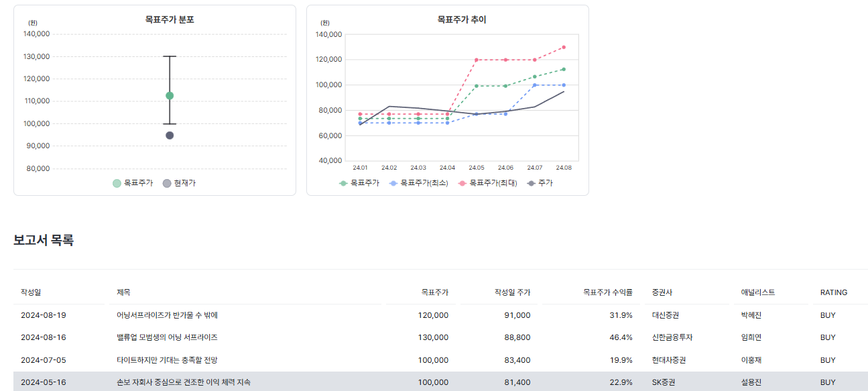The image size is (868, 391).
Task: Click the green 목표주가 legend marker
Action: click(x=117, y=182)
